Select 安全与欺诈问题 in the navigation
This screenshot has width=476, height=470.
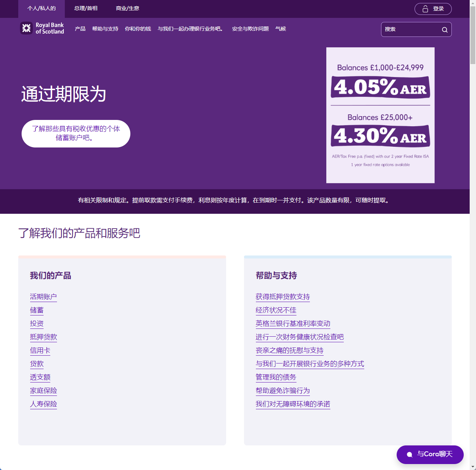click(x=250, y=28)
